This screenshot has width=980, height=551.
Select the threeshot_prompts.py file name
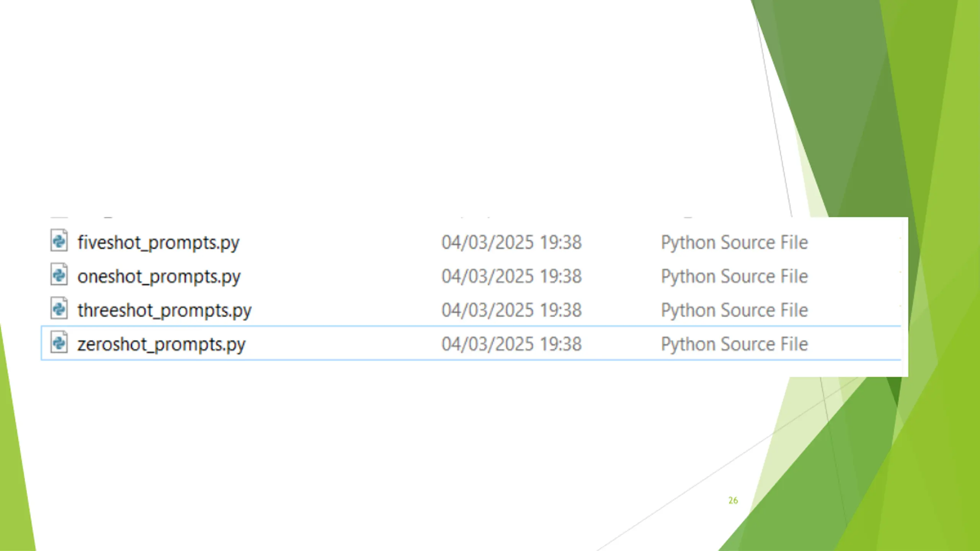coord(164,310)
